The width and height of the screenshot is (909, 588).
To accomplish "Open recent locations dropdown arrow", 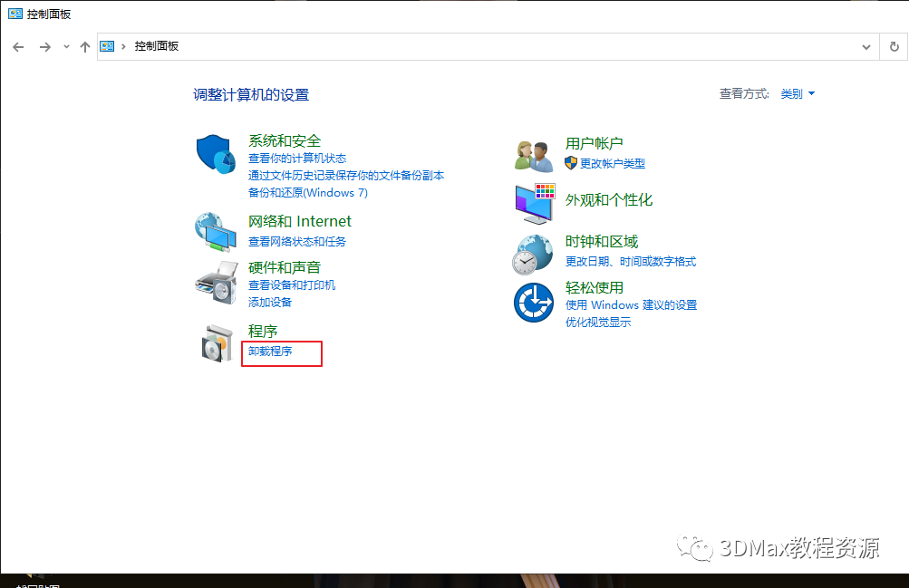I will 66,47.
